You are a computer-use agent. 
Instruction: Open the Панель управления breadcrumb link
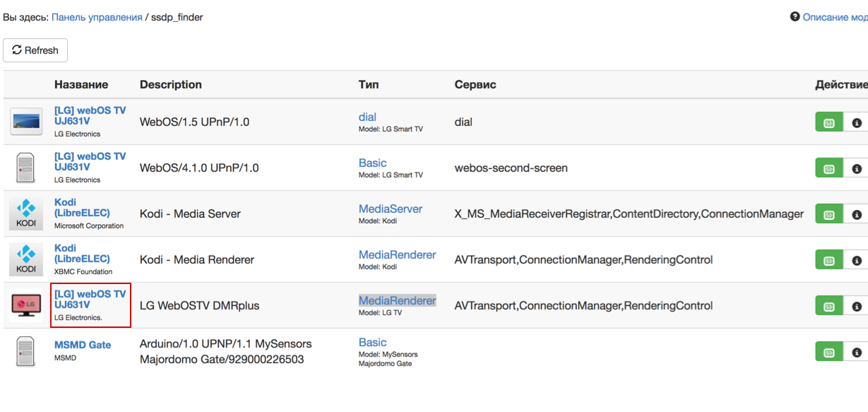(x=97, y=17)
